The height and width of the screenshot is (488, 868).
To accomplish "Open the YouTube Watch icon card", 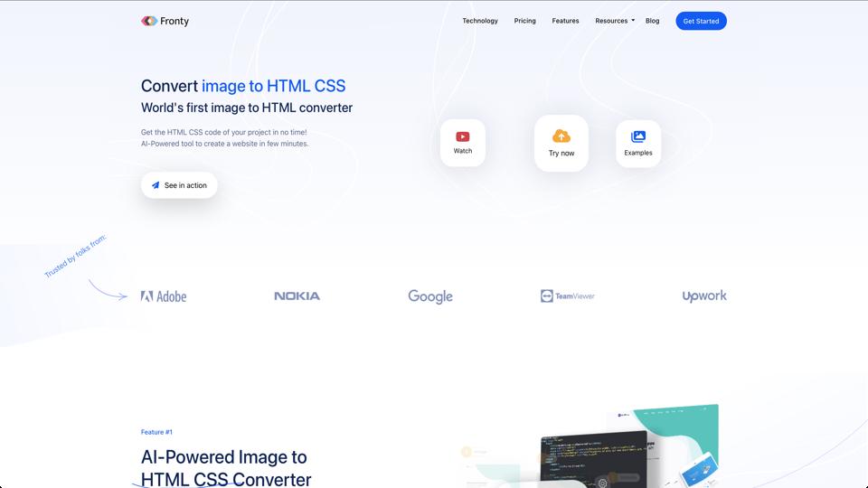I will tap(463, 143).
